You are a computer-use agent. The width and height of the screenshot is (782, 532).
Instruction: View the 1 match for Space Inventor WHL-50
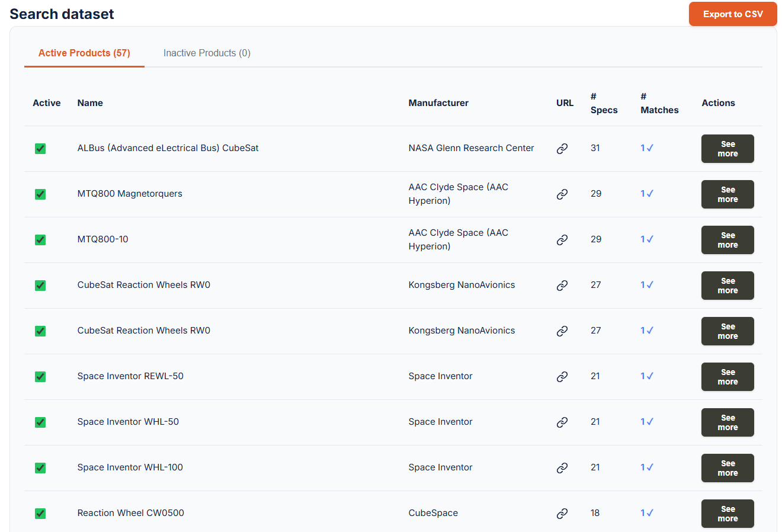click(647, 422)
